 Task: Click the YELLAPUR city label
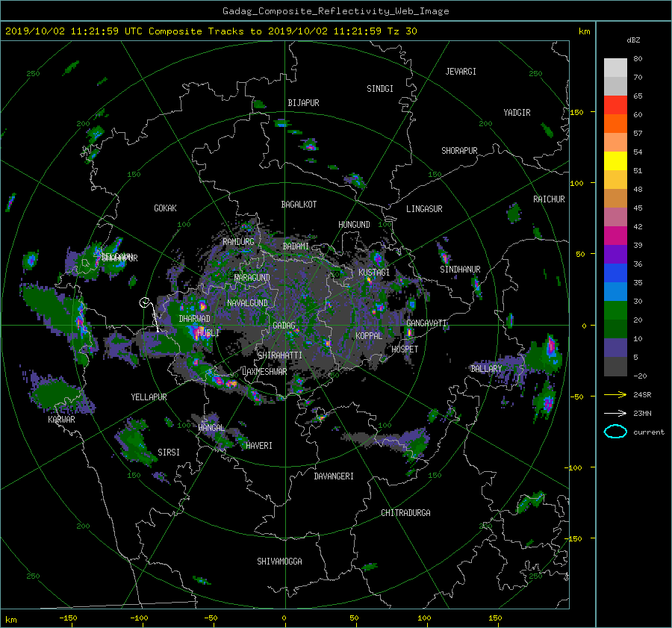[149, 397]
